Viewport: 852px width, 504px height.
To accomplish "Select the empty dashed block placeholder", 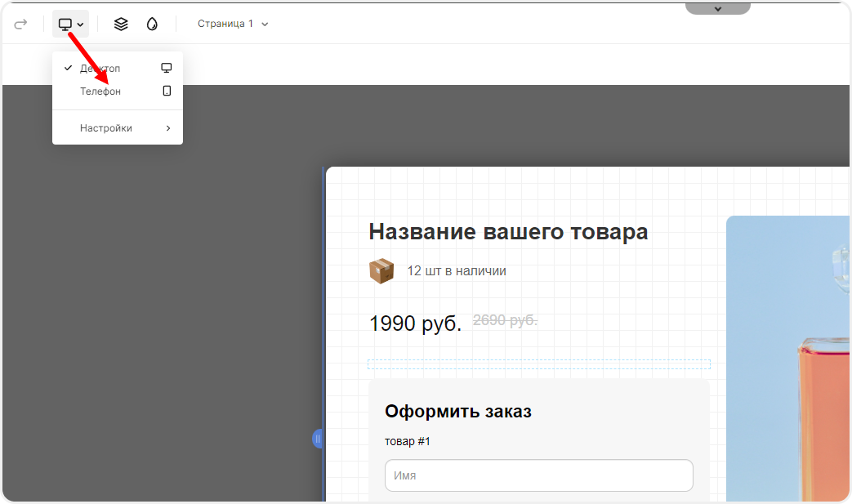I will tap(539, 364).
